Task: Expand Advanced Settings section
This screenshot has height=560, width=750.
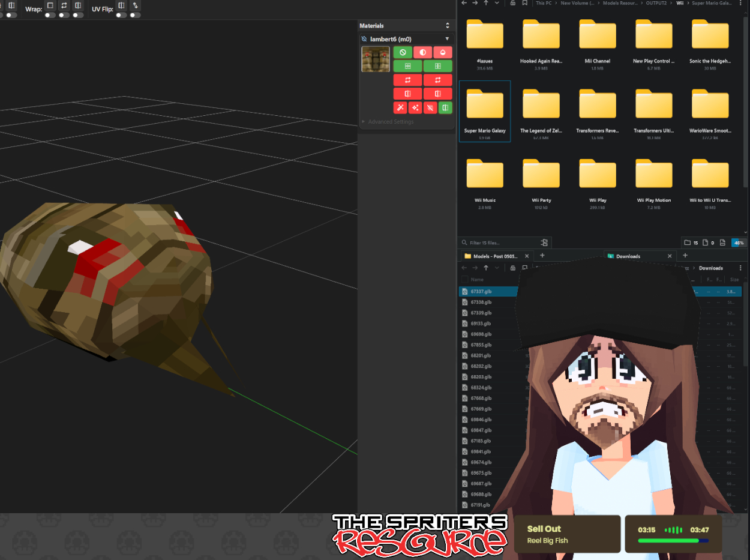Action: [x=391, y=122]
